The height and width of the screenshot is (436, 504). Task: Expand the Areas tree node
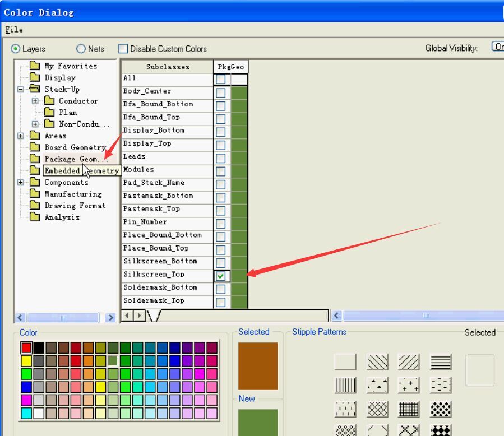pos(21,136)
